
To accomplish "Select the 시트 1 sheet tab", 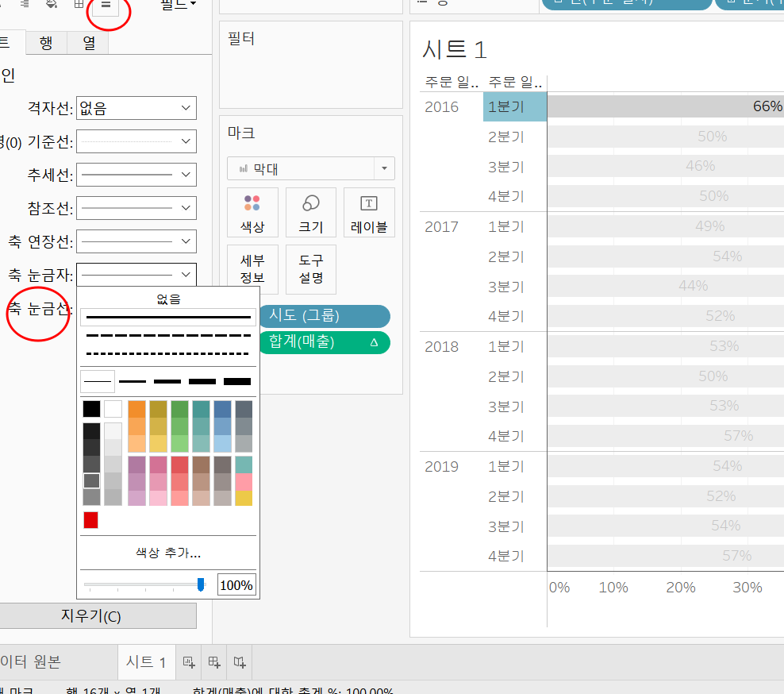I will [x=146, y=662].
